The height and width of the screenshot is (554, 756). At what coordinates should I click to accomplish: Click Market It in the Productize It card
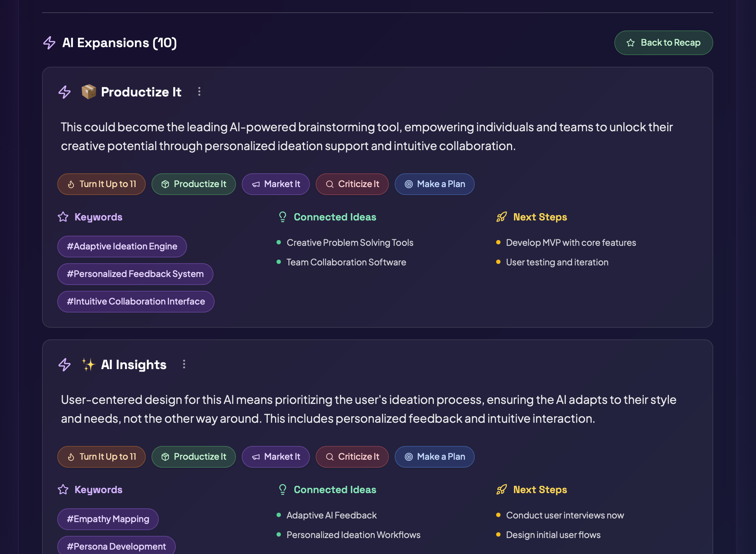pos(276,184)
